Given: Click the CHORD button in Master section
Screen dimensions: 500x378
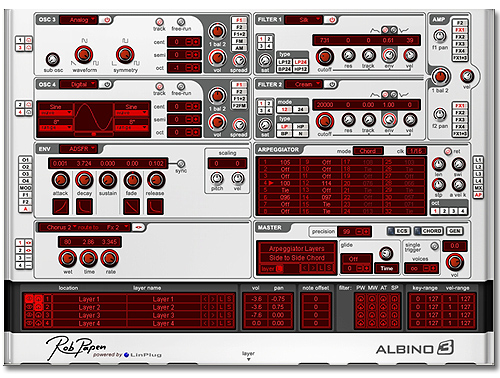Looking at the screenshot, I should 429,231.
